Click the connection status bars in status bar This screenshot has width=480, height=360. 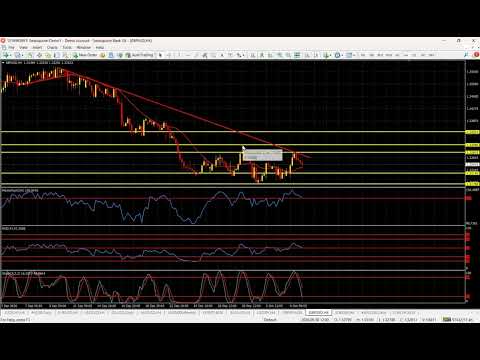pos(447,319)
